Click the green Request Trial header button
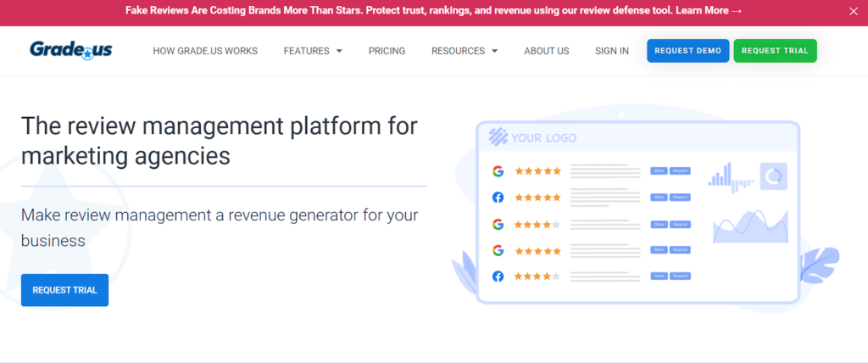This screenshot has height=363, width=868. pyautogui.click(x=775, y=51)
